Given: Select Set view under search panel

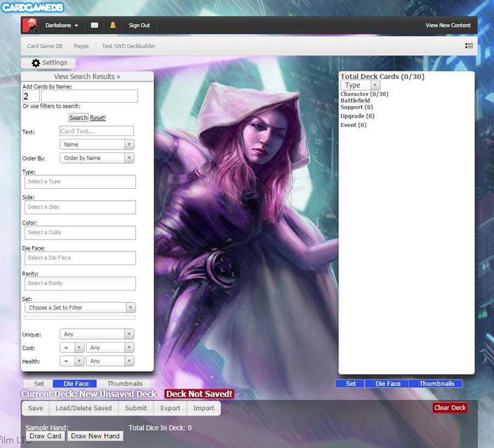Looking at the screenshot, I should 39,384.
